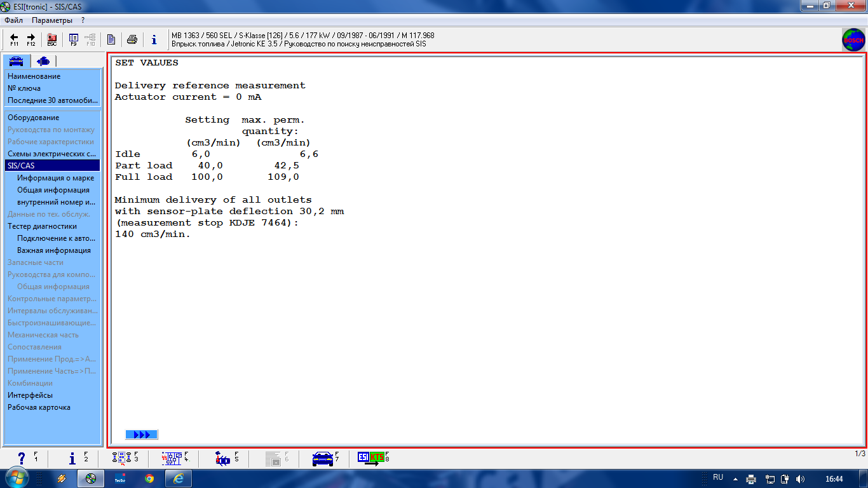The image size is (868, 488).
Task: Click the '1/3' page indicator
Action: point(860,454)
